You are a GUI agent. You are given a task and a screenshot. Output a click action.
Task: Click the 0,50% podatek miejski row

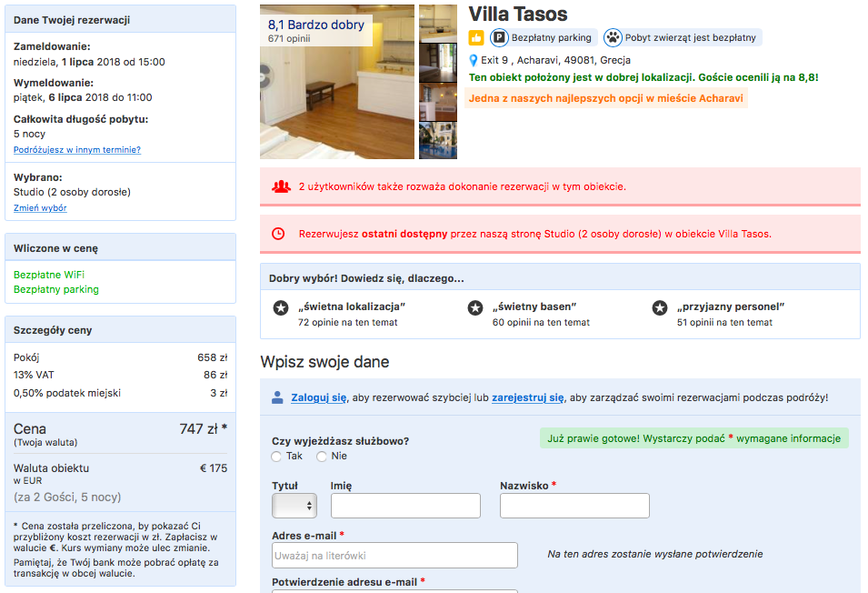(120, 393)
